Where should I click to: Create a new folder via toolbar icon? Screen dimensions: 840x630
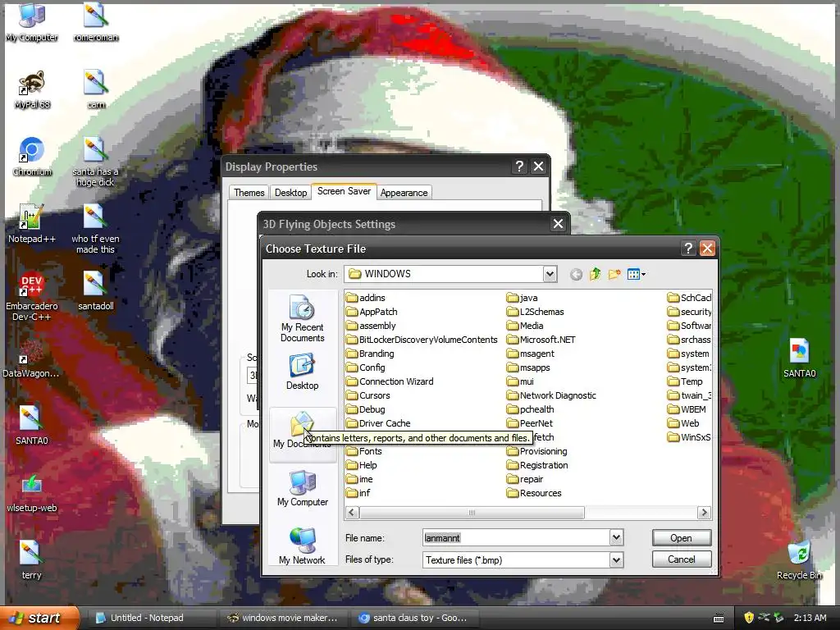point(614,275)
